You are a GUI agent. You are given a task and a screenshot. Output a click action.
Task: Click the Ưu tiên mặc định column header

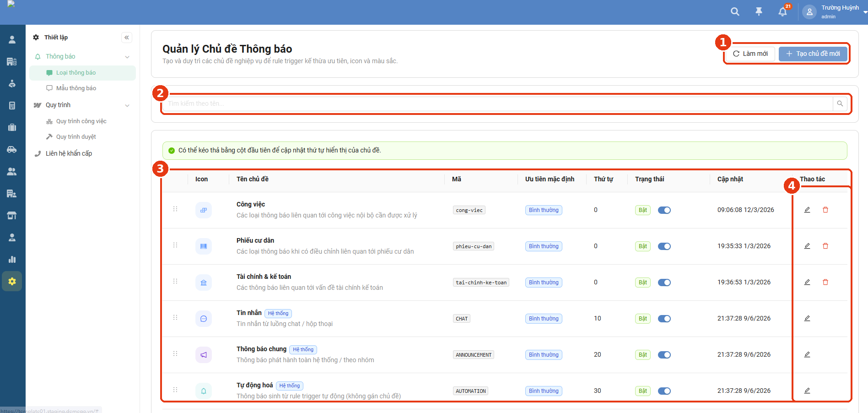coord(550,179)
